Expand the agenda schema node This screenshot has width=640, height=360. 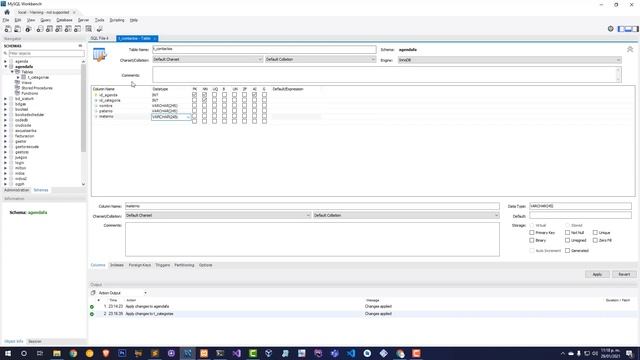click(x=6, y=61)
